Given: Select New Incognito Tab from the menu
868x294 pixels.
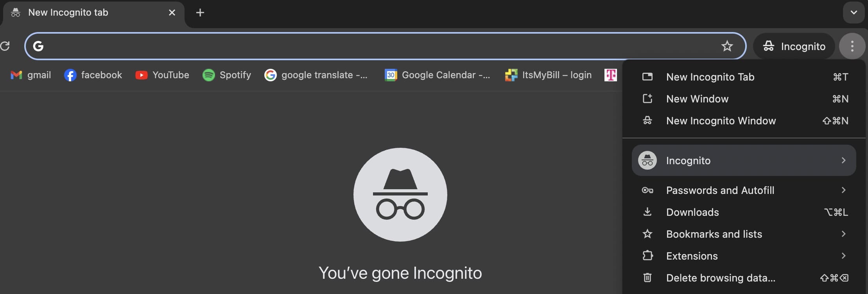Looking at the screenshot, I should (710, 77).
